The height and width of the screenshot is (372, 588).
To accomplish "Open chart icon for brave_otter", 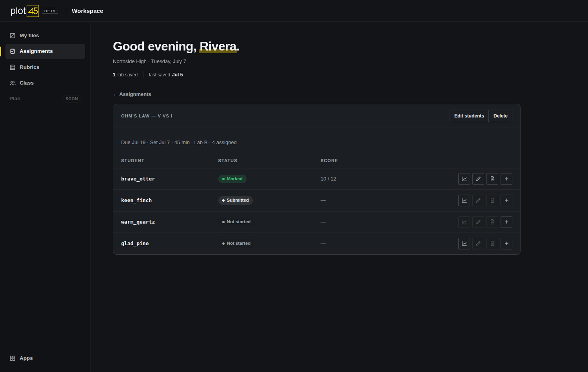I will point(464,179).
